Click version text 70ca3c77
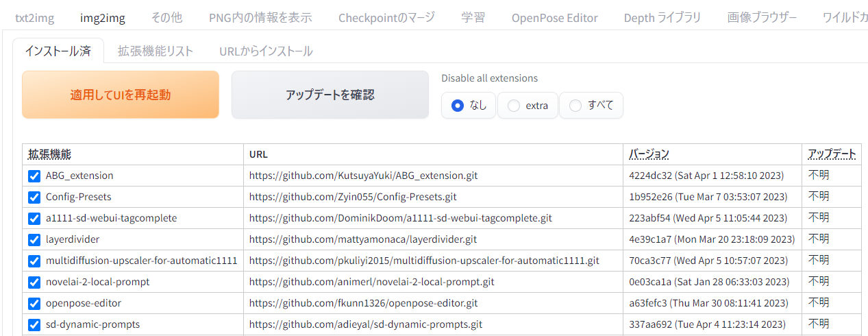The width and height of the screenshot is (868, 336). click(x=650, y=261)
